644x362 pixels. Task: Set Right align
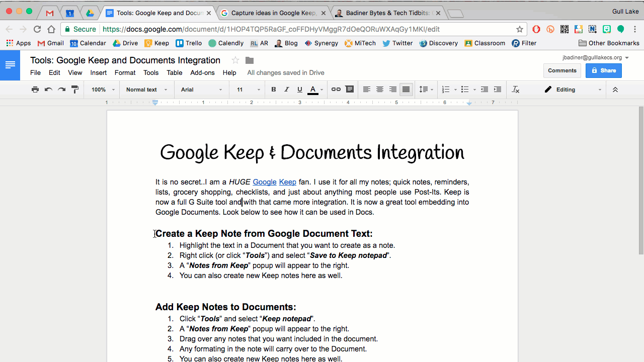(x=393, y=89)
